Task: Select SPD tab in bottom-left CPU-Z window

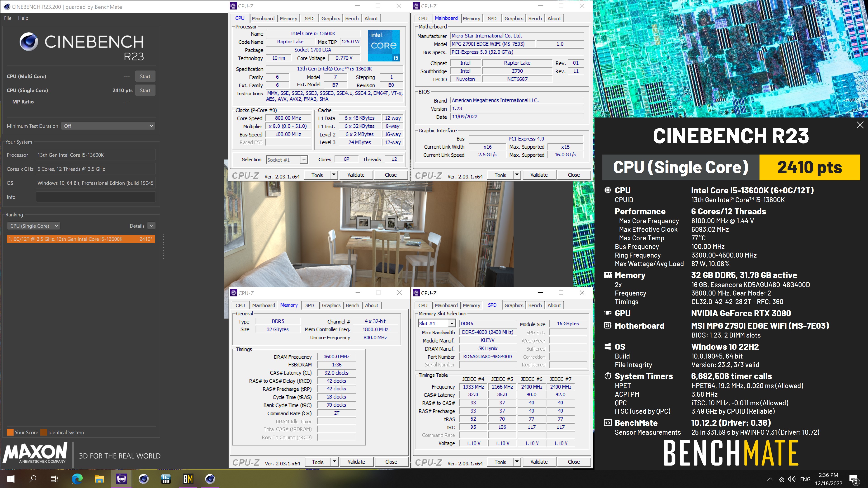Action: 309,305
